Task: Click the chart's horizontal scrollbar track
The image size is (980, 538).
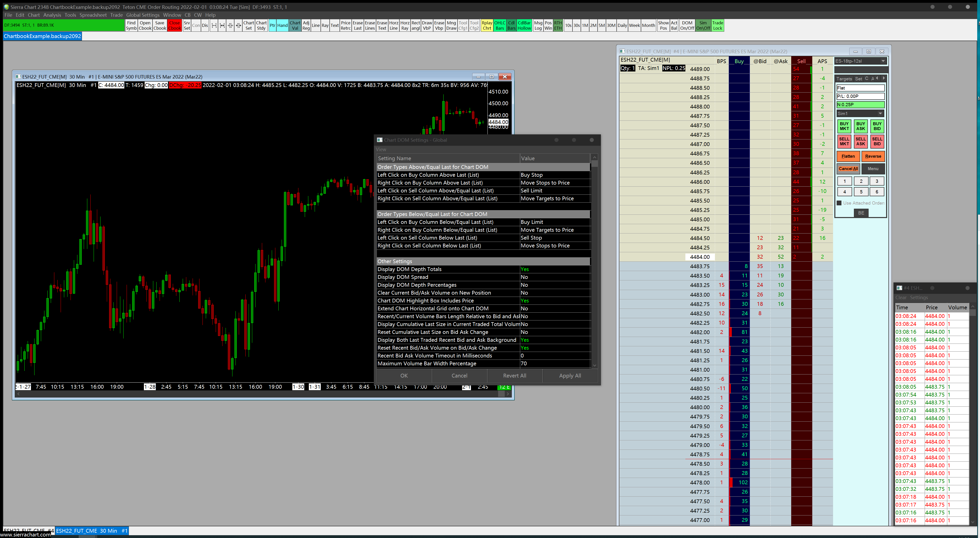Action: (x=259, y=394)
